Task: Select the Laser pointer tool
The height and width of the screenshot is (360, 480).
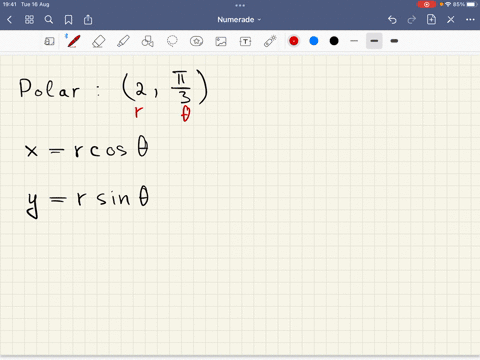Action: click(270, 41)
